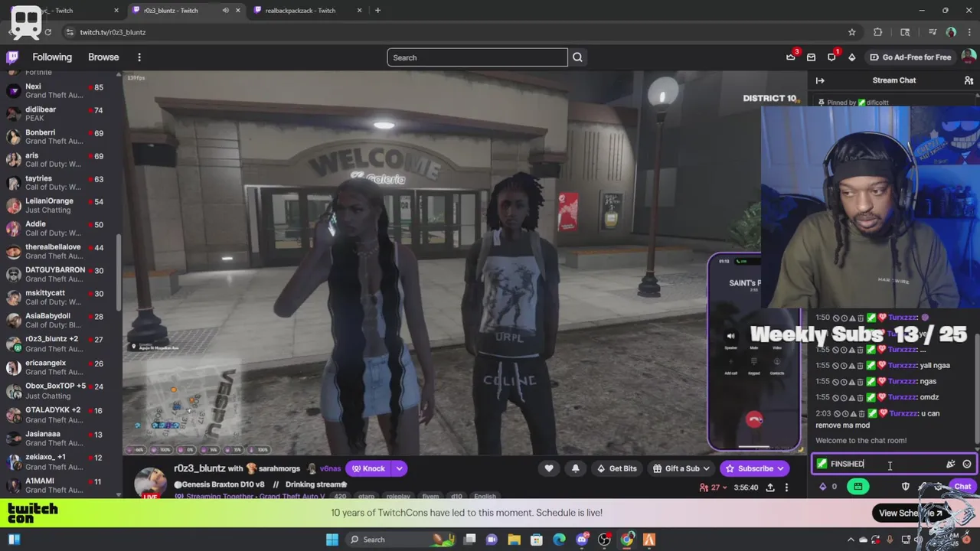The width and height of the screenshot is (980, 551).
Task: Open a new browser tab
Action: pos(377,11)
